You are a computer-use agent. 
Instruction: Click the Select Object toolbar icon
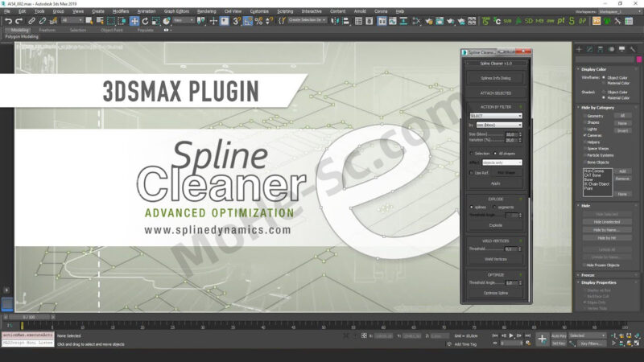(x=89, y=21)
